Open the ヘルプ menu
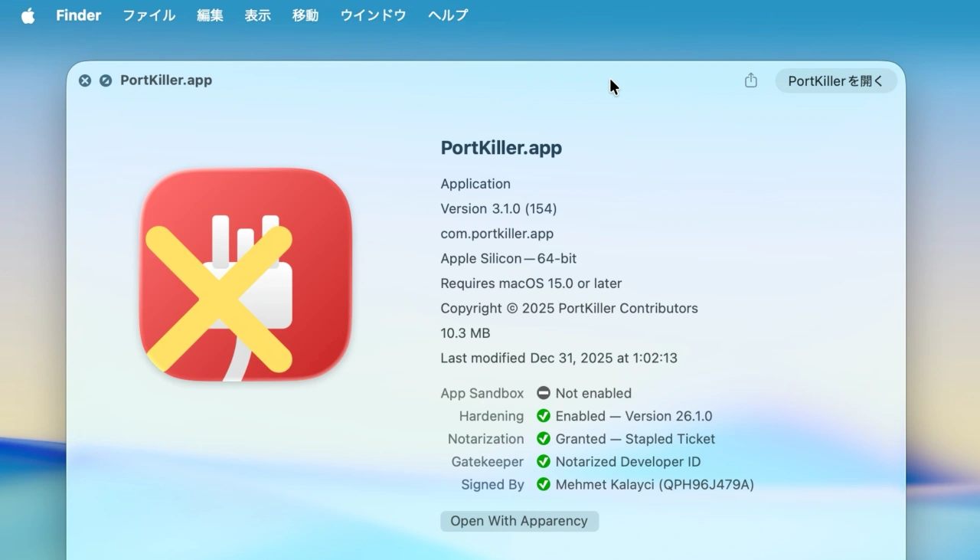The width and height of the screenshot is (980, 560). 448,15
